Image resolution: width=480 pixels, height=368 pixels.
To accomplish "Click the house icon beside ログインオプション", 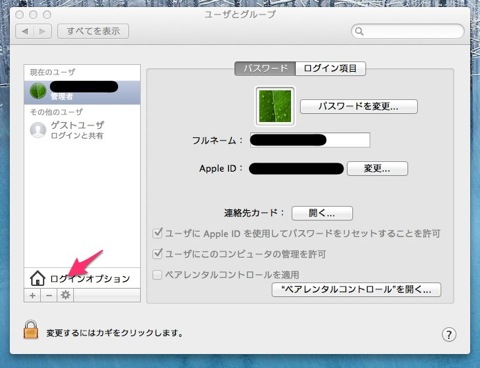I will coord(37,278).
